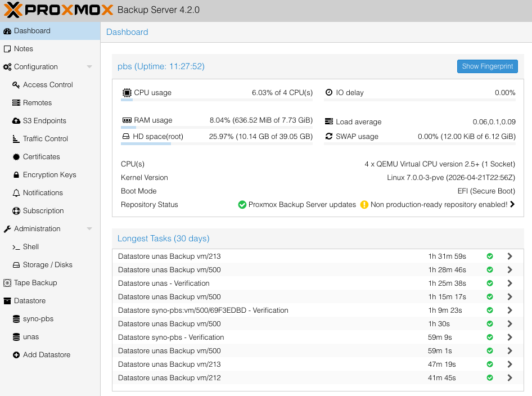Collapse the Configuration section arrow
This screenshot has height=396, width=532.
(x=89, y=67)
